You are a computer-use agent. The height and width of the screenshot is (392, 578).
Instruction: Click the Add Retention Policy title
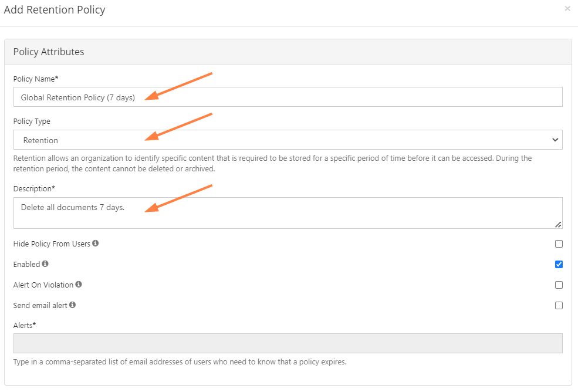point(55,10)
